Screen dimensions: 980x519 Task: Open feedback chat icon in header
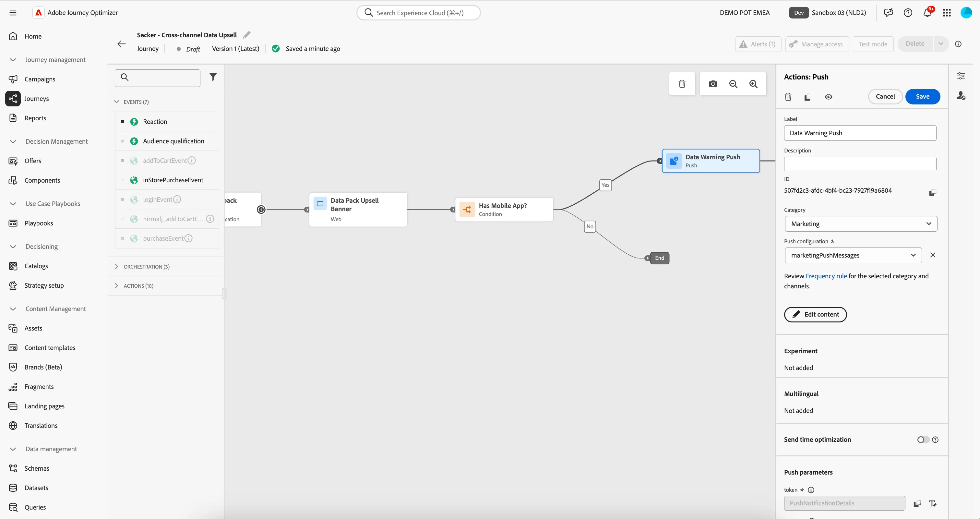(x=888, y=13)
